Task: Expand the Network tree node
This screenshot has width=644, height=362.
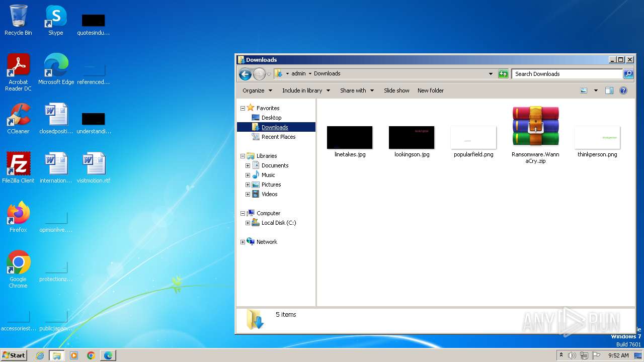Action: 243,242
